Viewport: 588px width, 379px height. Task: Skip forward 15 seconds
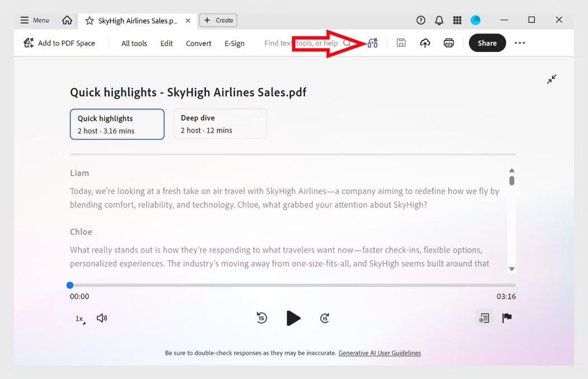(324, 318)
